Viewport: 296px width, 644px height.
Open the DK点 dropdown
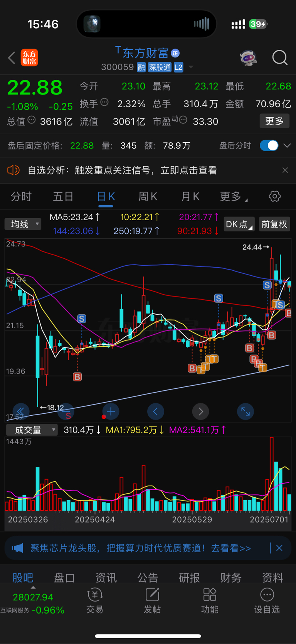pos(239,224)
